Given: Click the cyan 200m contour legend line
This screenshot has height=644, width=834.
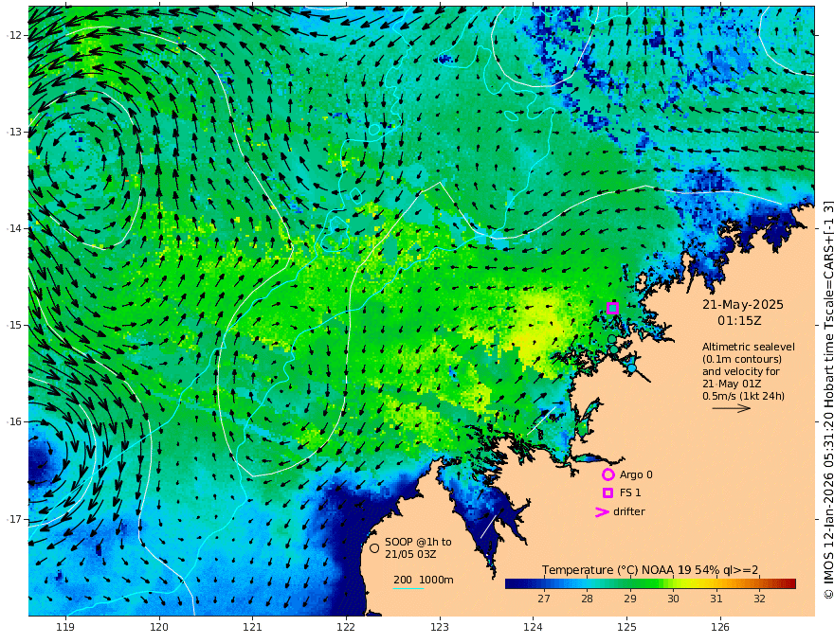Looking at the screenshot, I should click(x=408, y=588).
